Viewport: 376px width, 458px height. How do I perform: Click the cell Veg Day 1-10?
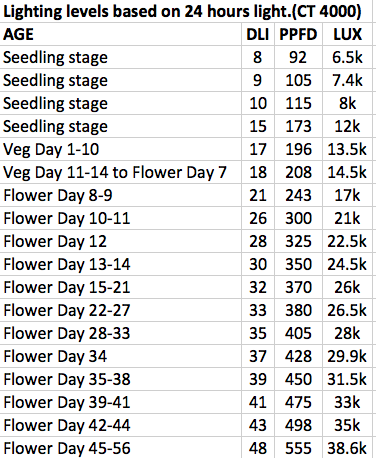121,149
